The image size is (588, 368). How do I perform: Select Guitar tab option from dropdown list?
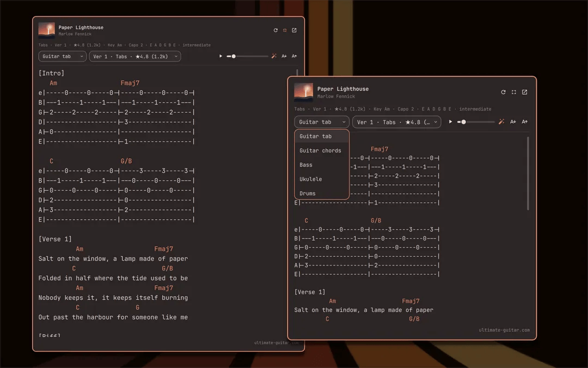(322, 136)
